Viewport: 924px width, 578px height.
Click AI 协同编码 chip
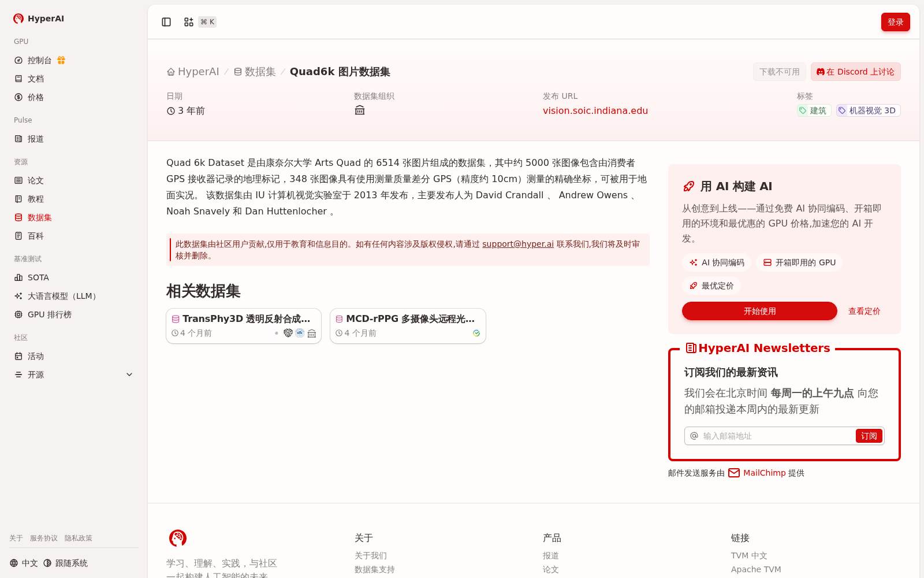click(717, 262)
